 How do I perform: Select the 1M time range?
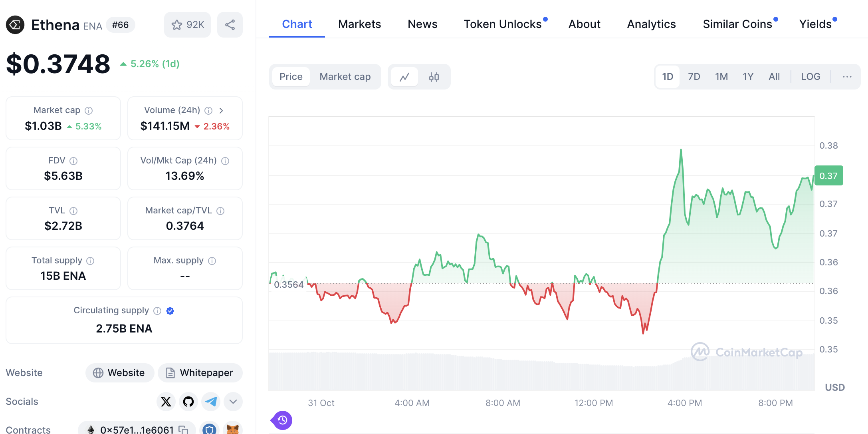[x=721, y=77]
